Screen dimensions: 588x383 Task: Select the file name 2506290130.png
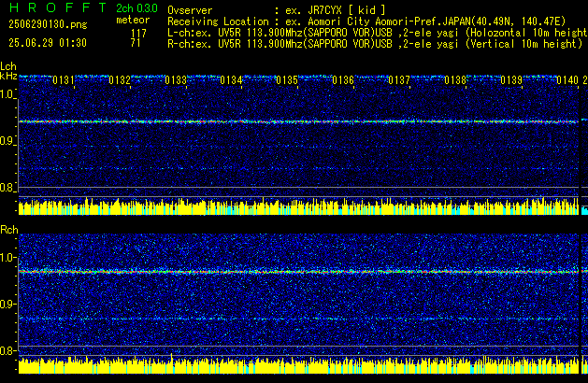click(x=48, y=24)
